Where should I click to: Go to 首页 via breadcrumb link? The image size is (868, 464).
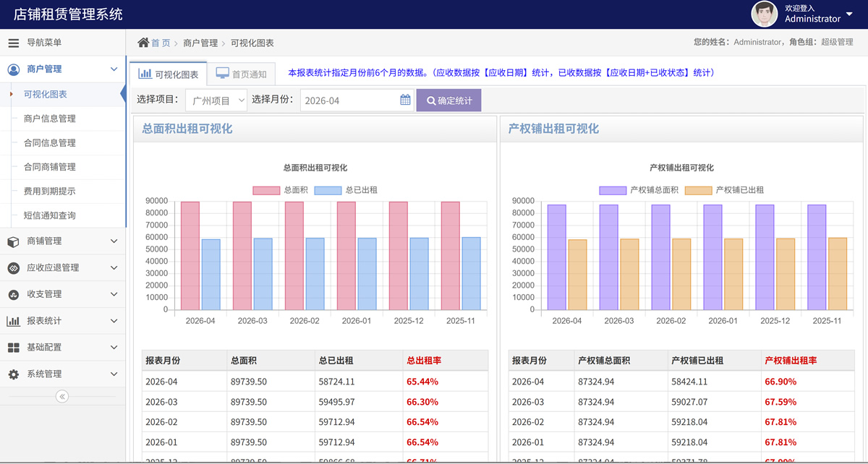point(161,43)
